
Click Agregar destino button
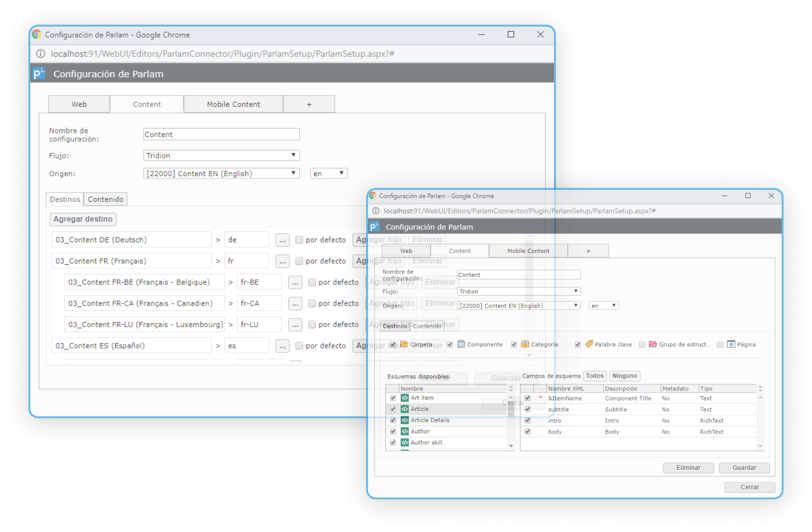83,219
